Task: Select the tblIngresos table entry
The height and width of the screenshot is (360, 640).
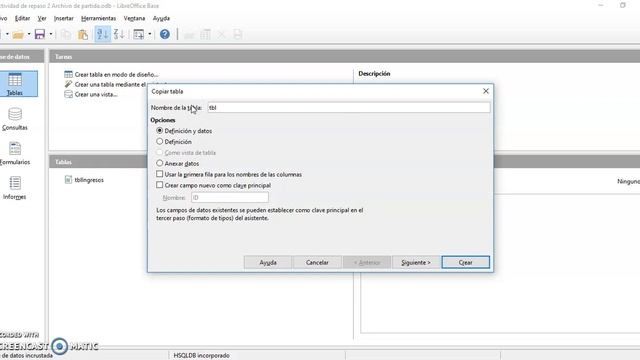Action: click(89, 180)
